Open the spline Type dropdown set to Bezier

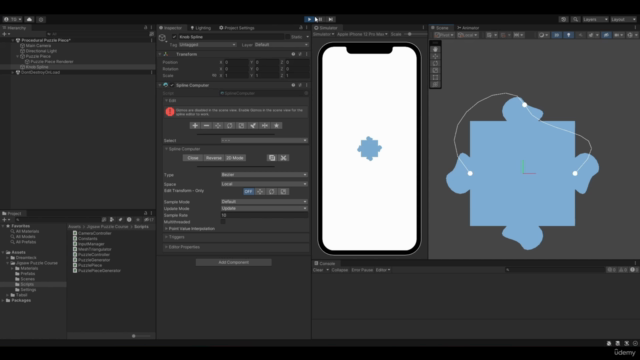pyautogui.click(x=264, y=175)
